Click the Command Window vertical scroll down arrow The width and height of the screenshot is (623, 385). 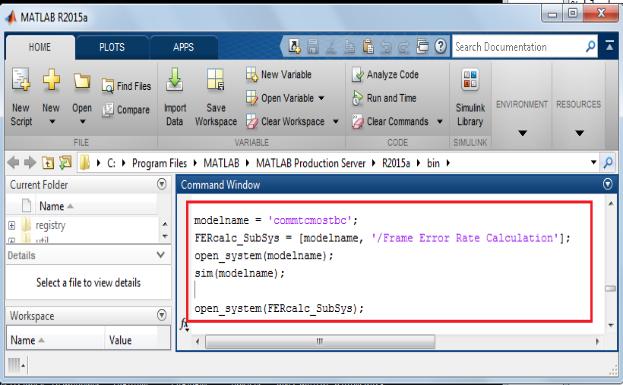click(611, 325)
